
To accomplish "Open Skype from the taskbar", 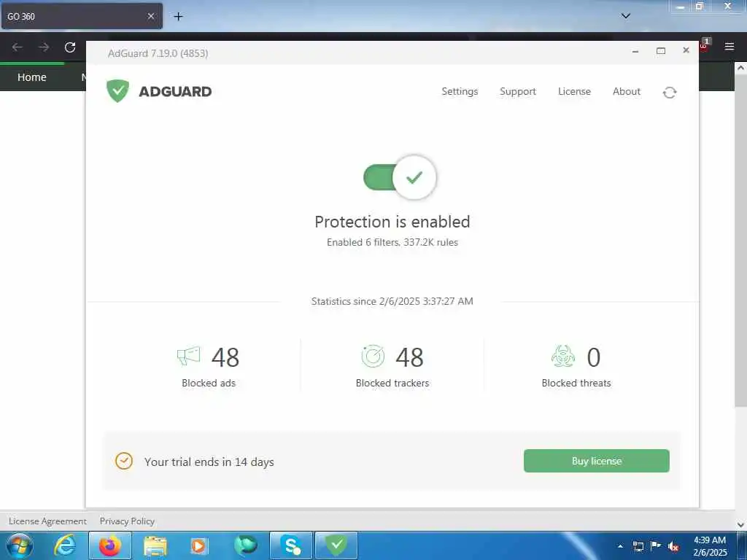I will pos(290,545).
